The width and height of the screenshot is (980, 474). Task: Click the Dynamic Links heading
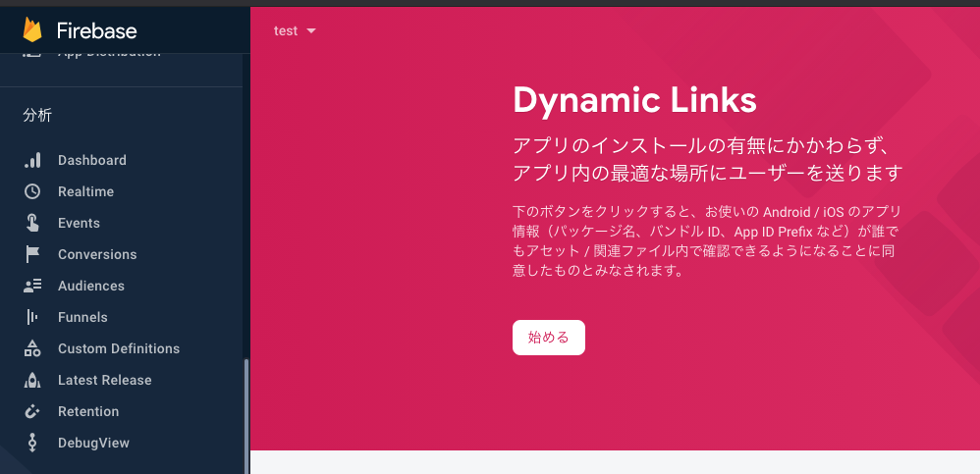[x=634, y=100]
